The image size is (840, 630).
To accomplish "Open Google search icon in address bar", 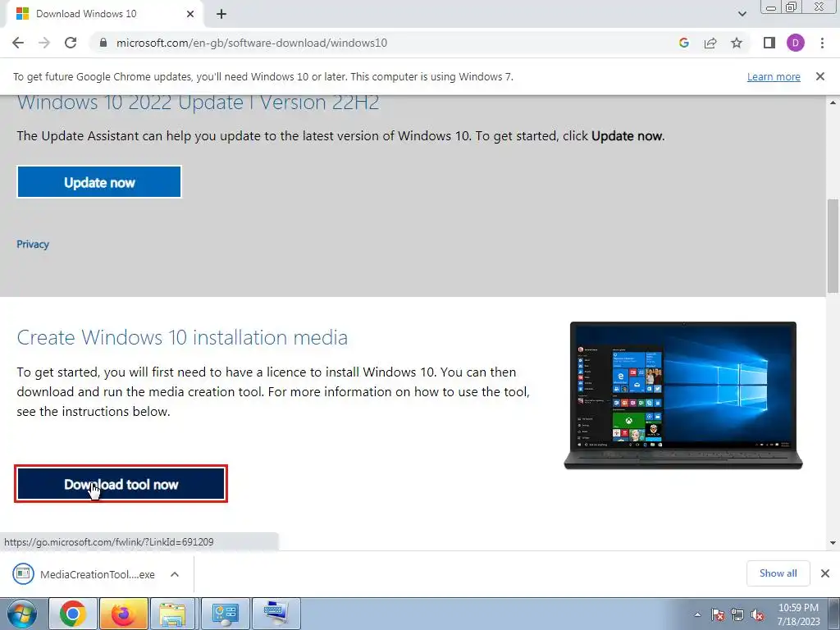I will coord(683,43).
